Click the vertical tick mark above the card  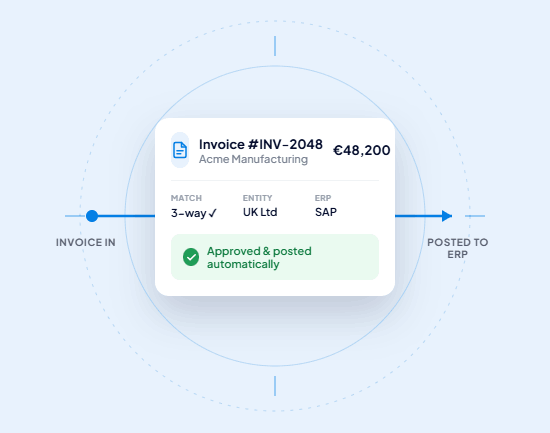click(275, 46)
